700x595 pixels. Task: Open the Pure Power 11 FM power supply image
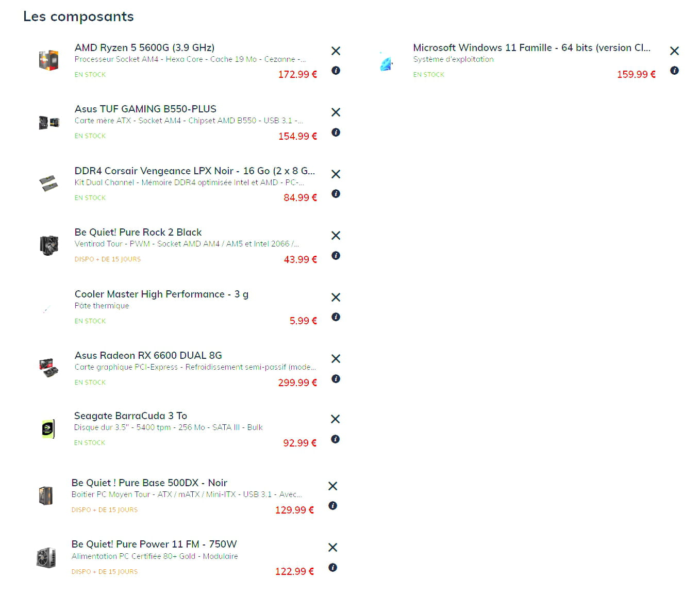[46, 557]
